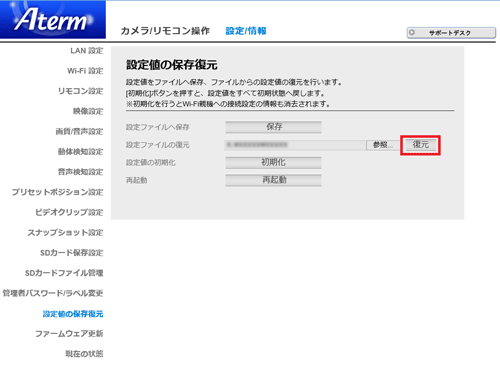Screen dimensions: 500x365
Task: Click the 保存 button
Action: (273, 127)
